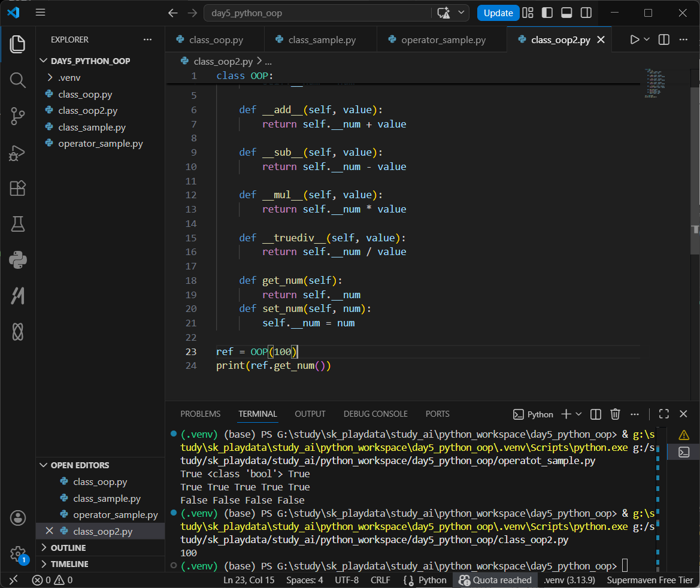Open the Python extension view
This screenshot has width=700, height=588.
coord(17,260)
